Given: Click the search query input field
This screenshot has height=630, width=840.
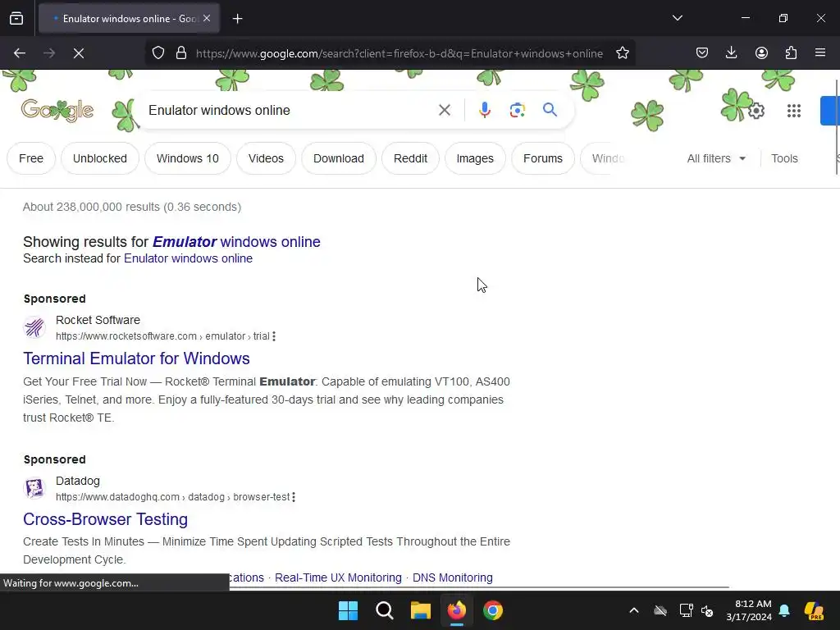Looking at the screenshot, I should pos(290,110).
